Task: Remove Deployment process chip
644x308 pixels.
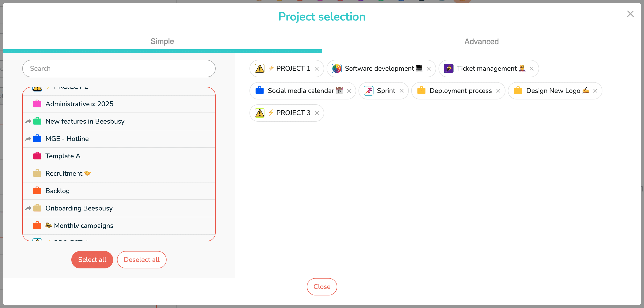Action: click(498, 91)
